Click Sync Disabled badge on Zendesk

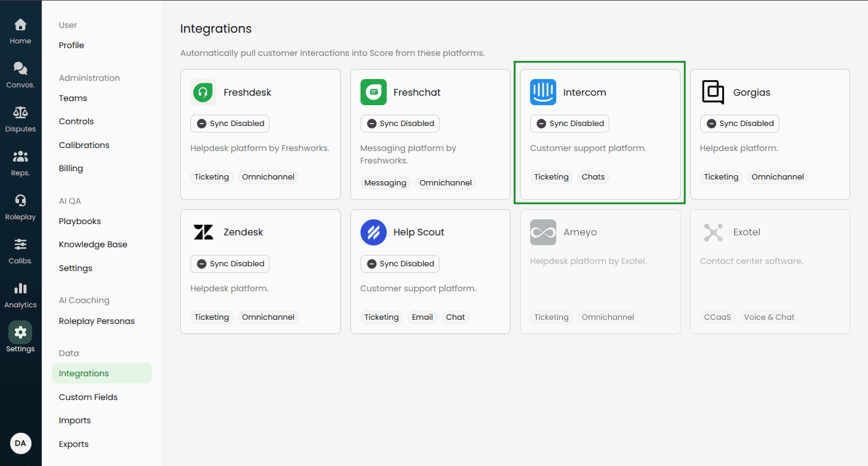point(230,264)
